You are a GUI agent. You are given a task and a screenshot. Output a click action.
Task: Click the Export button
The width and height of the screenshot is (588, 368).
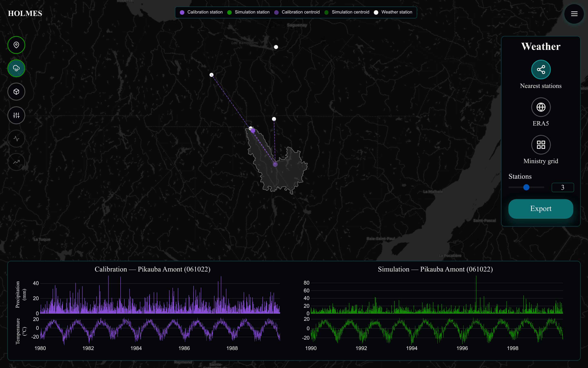coord(541,209)
